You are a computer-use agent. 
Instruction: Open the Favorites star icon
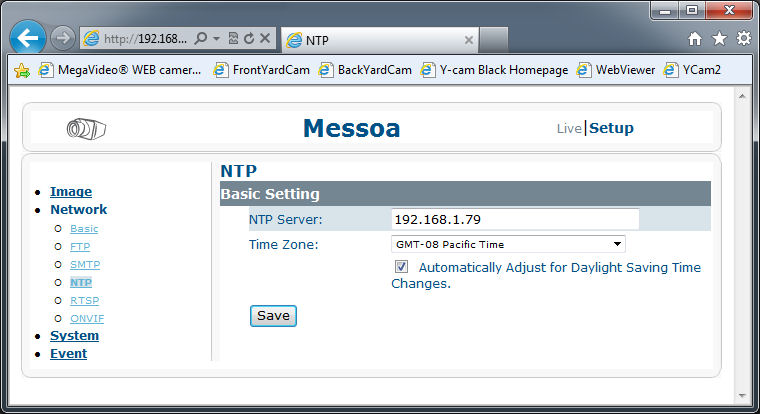[719, 39]
